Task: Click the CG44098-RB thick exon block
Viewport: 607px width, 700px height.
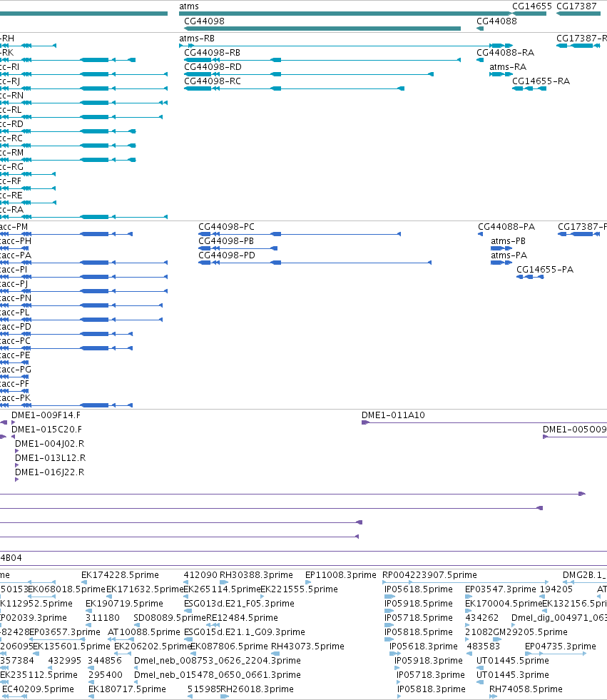Action: click(x=198, y=60)
